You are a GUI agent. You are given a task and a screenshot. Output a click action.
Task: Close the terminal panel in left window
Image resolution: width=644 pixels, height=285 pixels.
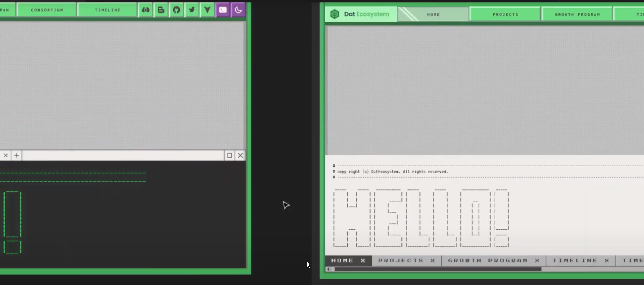click(240, 155)
